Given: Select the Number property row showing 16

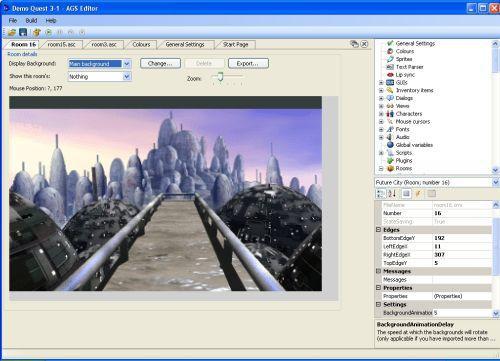Looking at the screenshot, I should point(437,213).
